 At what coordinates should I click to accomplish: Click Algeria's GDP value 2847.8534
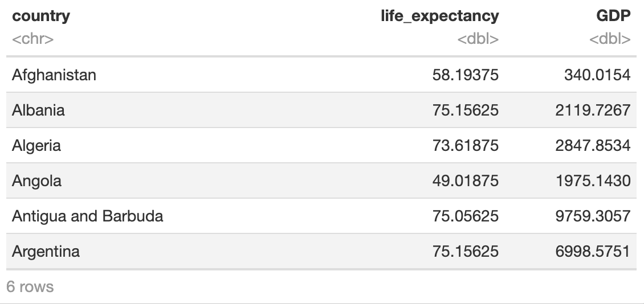[593, 145]
